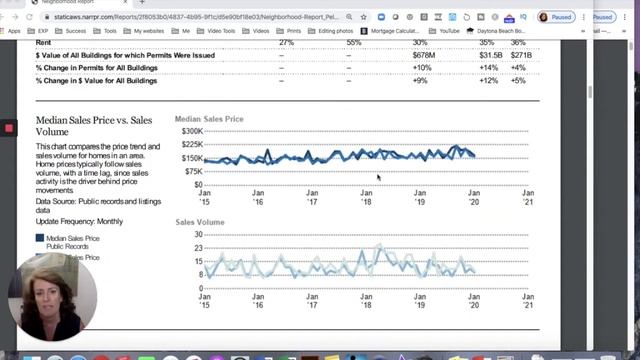Expand the bookmarks bar overflow chevron

[x=583, y=31]
